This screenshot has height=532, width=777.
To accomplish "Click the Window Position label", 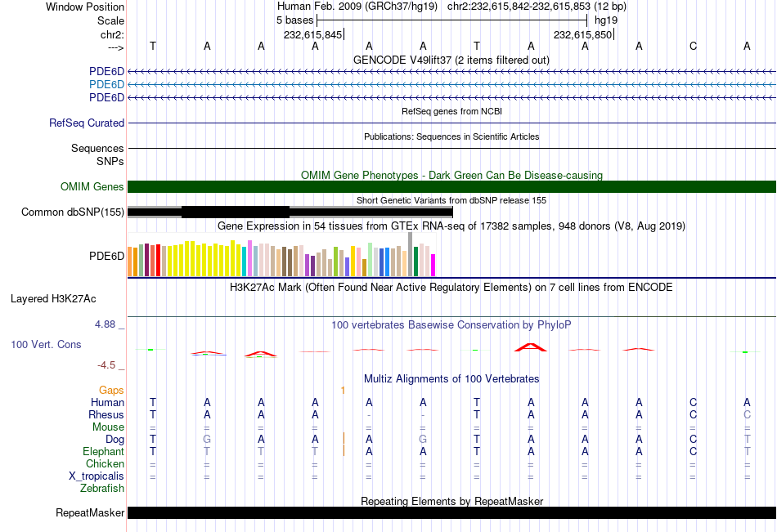I will click(85, 7).
